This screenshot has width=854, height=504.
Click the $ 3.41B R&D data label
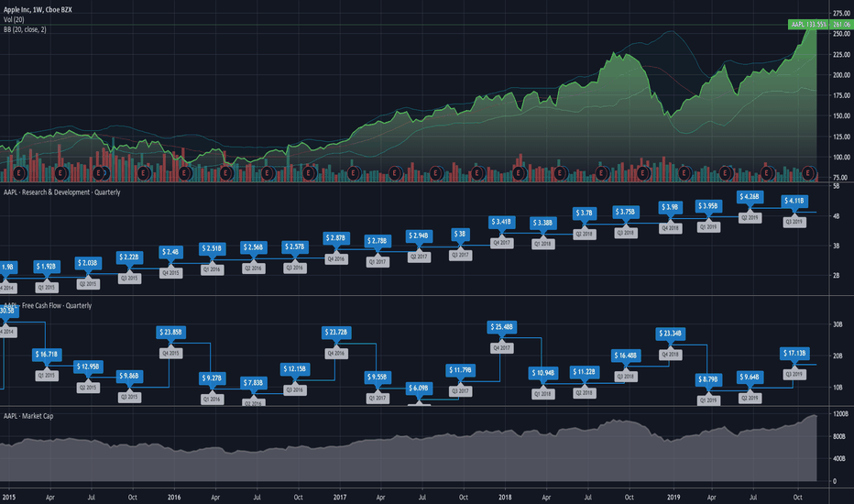pos(501,222)
